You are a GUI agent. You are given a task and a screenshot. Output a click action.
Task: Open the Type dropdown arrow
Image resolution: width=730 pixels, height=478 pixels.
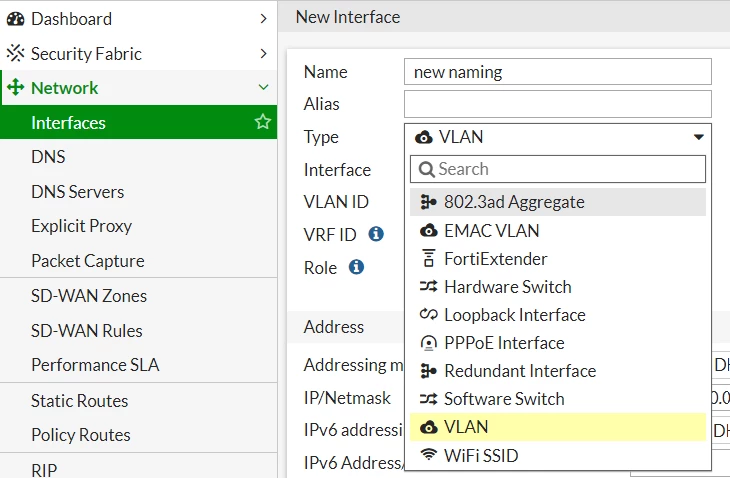(698, 137)
